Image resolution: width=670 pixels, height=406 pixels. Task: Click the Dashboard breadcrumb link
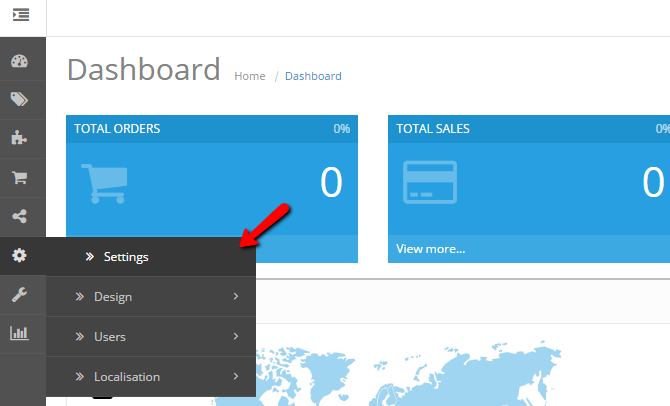[x=313, y=76]
